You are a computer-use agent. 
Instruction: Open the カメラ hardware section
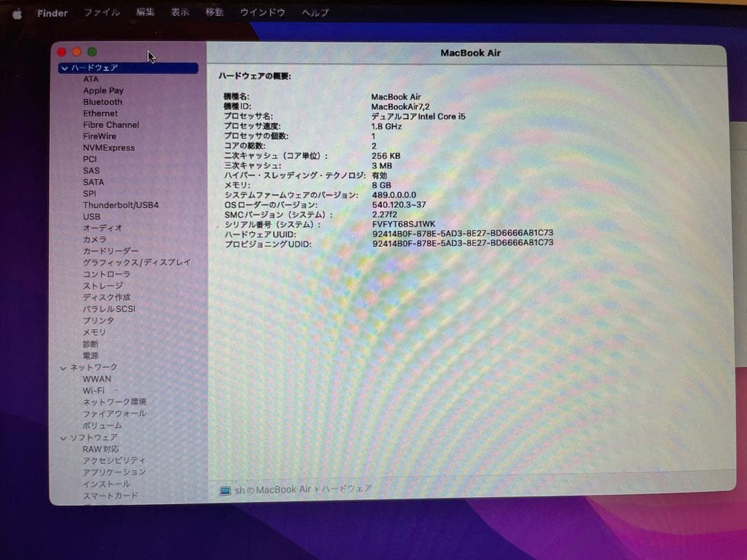(95, 239)
